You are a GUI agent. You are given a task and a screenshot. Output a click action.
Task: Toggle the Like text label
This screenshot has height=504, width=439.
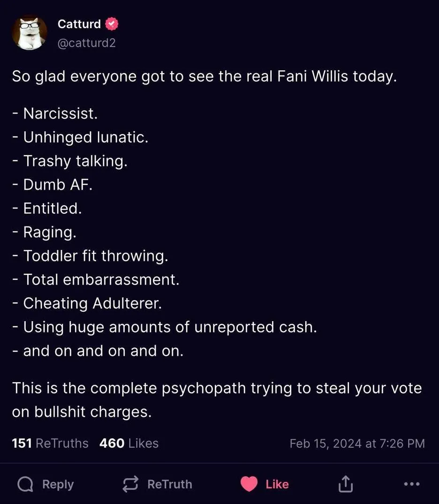click(x=277, y=484)
